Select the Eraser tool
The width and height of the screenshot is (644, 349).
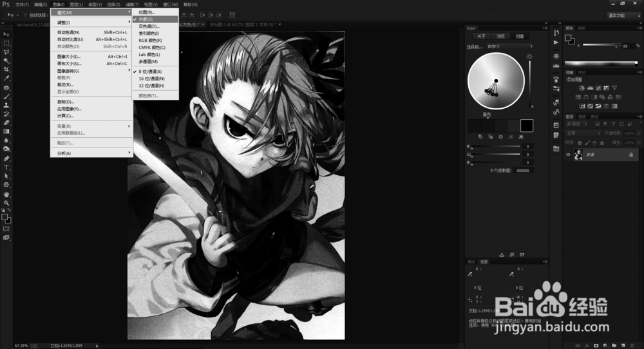tap(6, 123)
